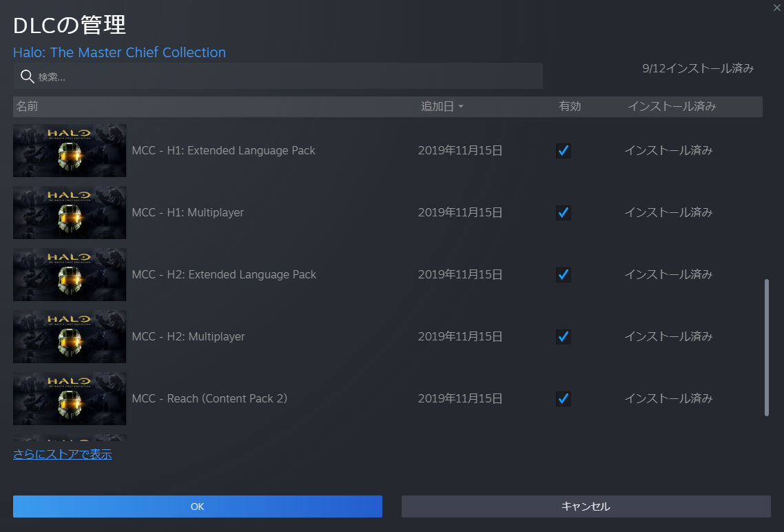Uncheck MCC - H1: Extended Language Pack
The image size is (784, 532).
point(564,150)
